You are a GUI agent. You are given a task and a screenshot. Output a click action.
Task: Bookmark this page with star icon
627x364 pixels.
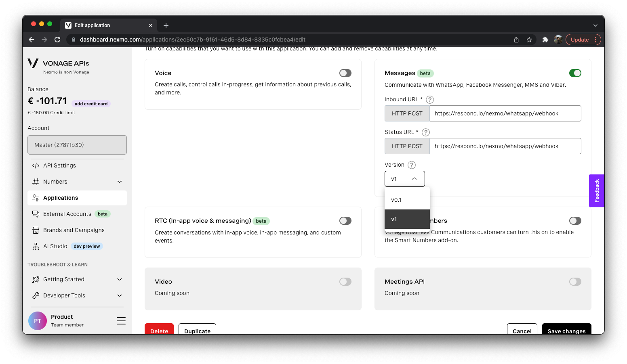click(x=529, y=40)
